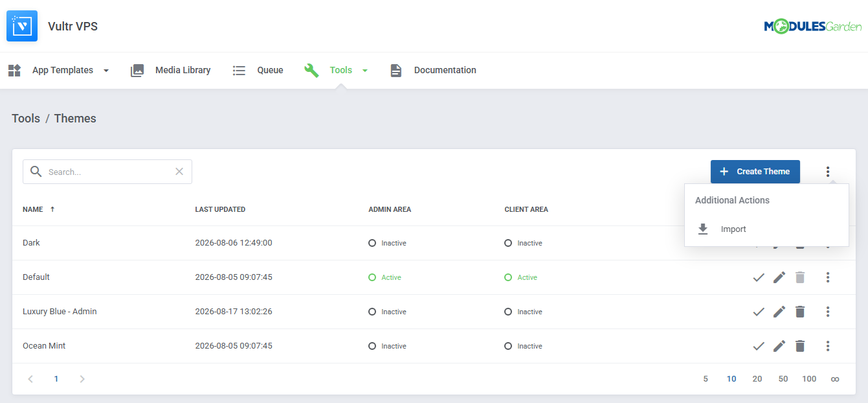Toggle Dark theme Client Area status
868x403 pixels.
(523, 243)
